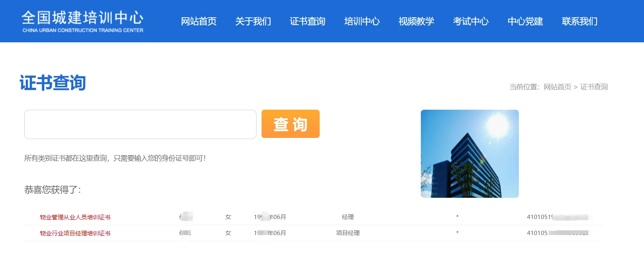The width and height of the screenshot is (644, 275).
Task: Click the hint text about entering 身份证号
Action: click(x=115, y=158)
